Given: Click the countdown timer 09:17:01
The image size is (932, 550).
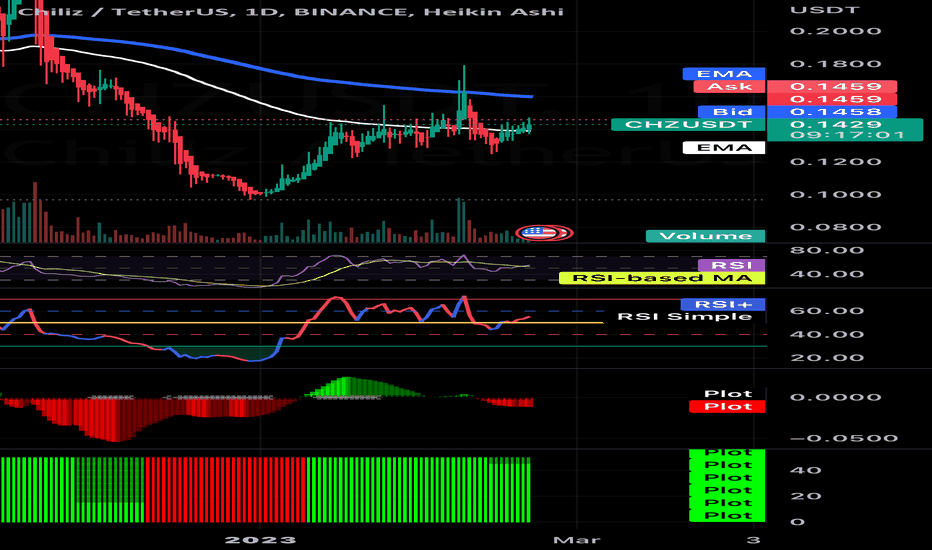Looking at the screenshot, I should coord(847,135).
